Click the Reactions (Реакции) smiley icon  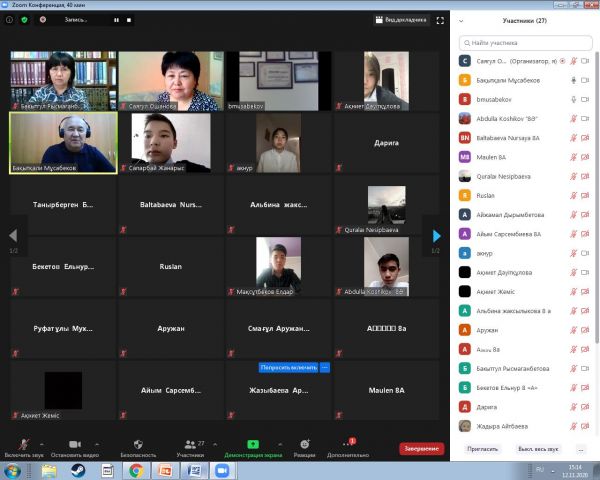[x=304, y=444]
